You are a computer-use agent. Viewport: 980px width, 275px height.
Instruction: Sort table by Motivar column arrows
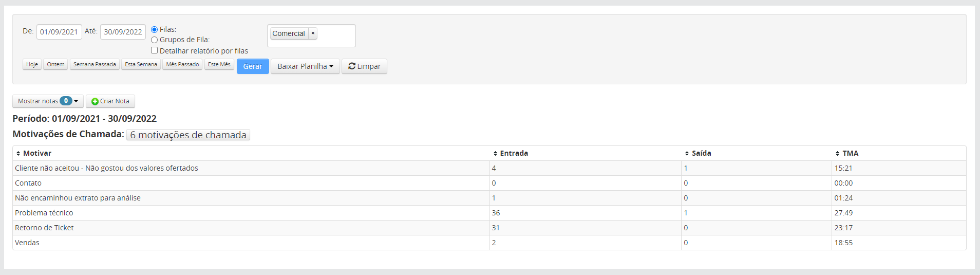pyautogui.click(x=18, y=154)
